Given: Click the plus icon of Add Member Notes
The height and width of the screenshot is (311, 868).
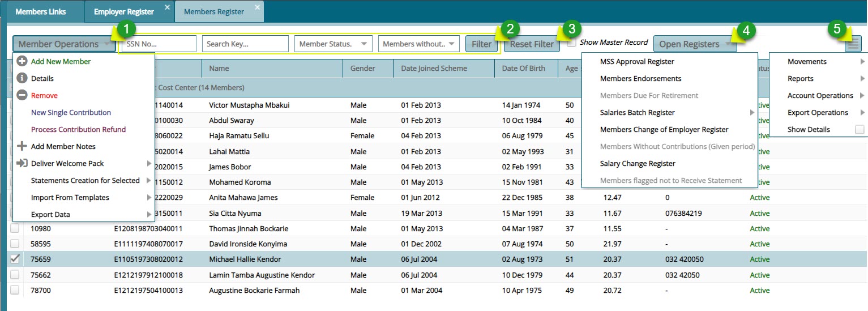Looking at the screenshot, I should (22, 146).
